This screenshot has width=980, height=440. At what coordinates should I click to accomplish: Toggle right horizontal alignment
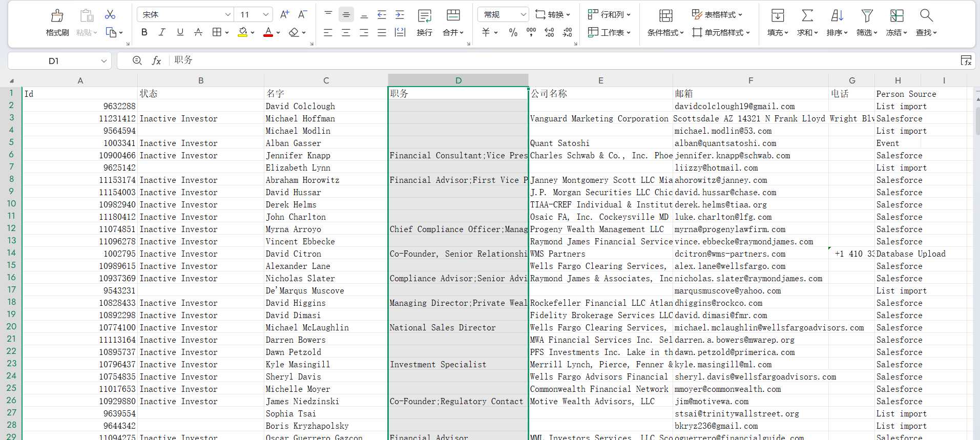pos(364,32)
